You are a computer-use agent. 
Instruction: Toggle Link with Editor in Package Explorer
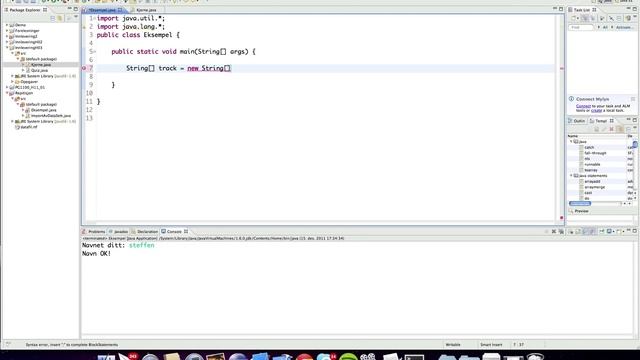point(60,18)
